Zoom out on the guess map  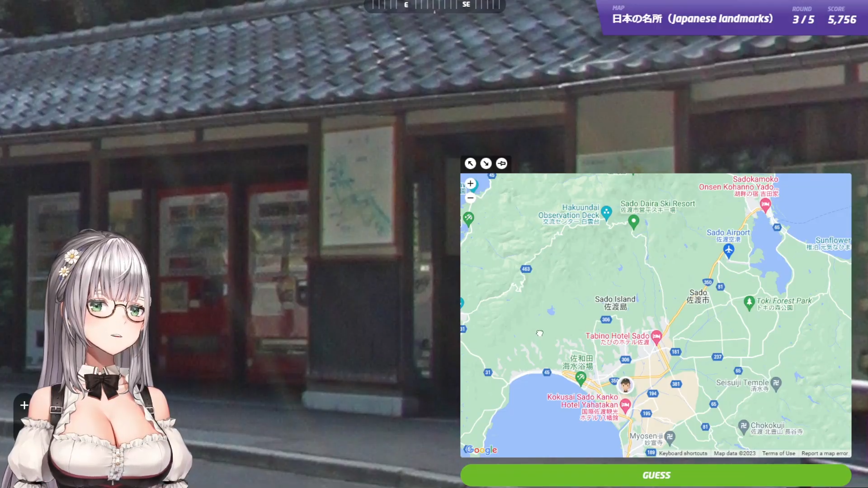[470, 198]
